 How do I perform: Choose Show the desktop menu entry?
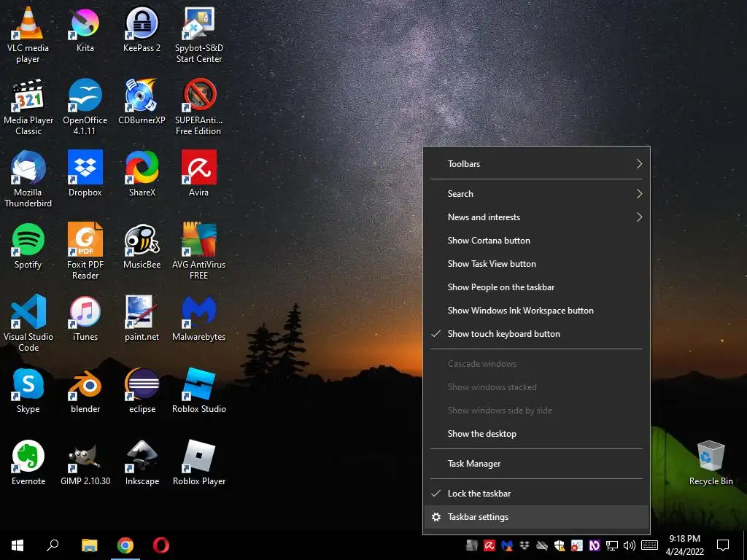pyautogui.click(x=536, y=434)
